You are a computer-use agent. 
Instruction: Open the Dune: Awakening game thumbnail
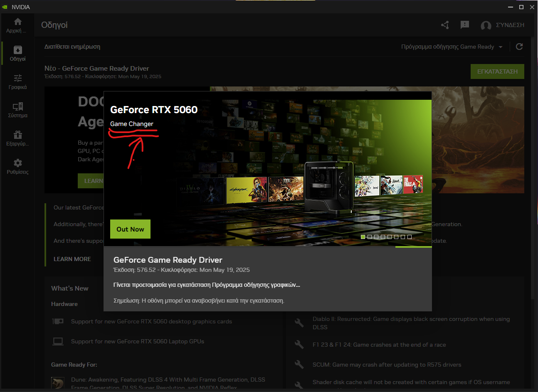pyautogui.click(x=58, y=383)
